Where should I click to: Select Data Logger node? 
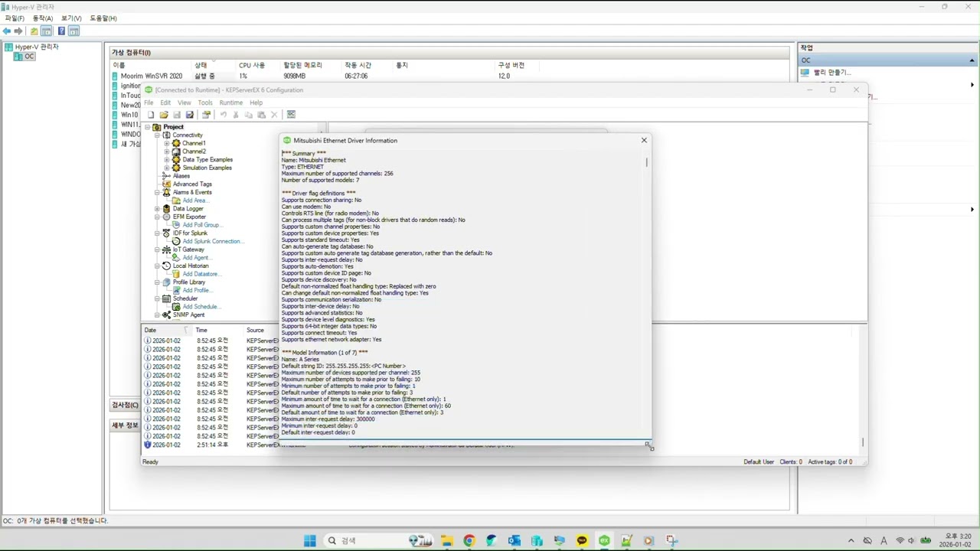(x=188, y=209)
